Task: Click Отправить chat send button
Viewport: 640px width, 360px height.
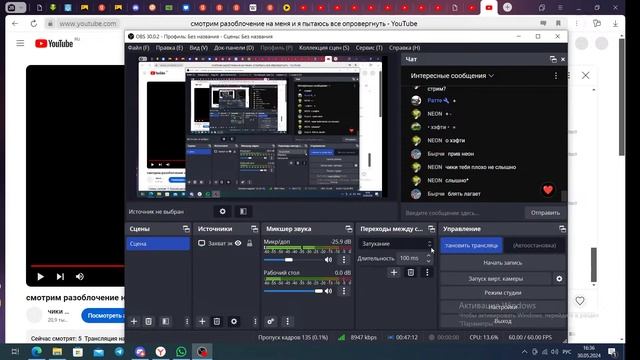Action: (545, 213)
